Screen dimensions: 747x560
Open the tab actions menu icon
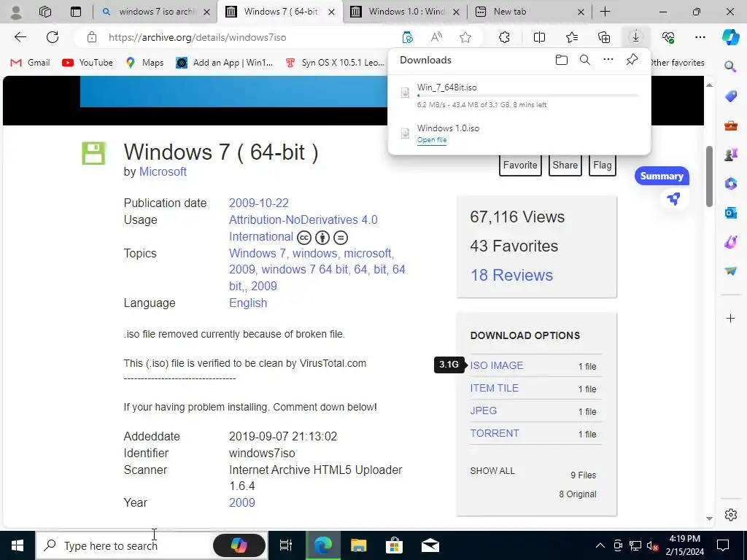click(x=76, y=12)
